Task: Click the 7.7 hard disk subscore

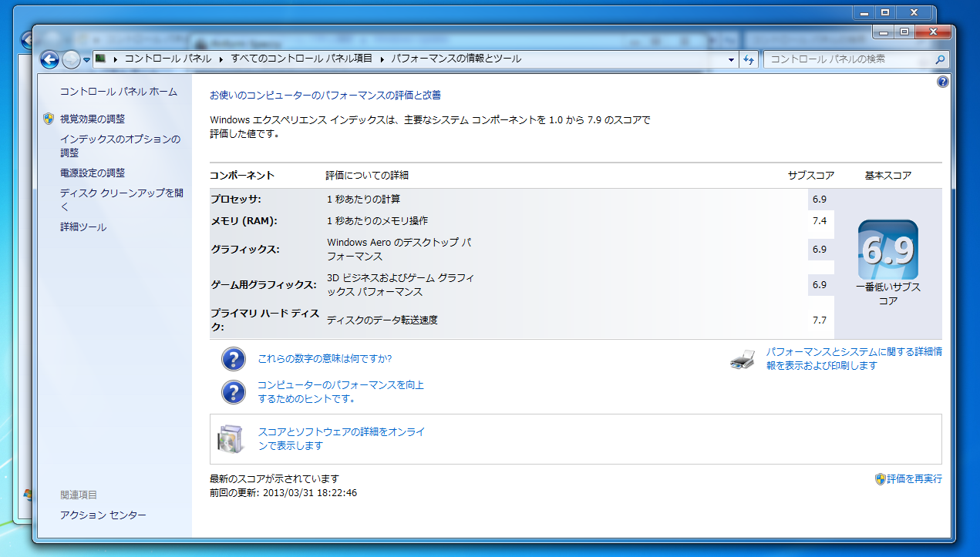Action: pos(819,320)
